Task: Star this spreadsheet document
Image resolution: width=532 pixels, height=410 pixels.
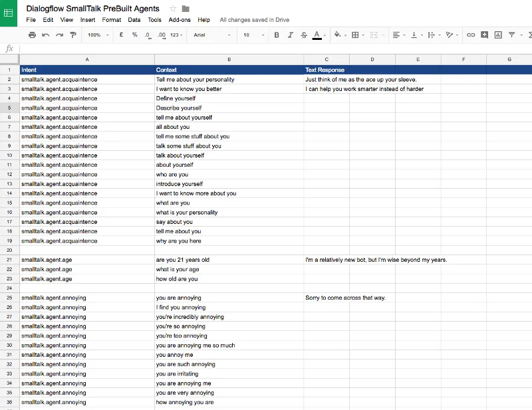Action: click(173, 9)
